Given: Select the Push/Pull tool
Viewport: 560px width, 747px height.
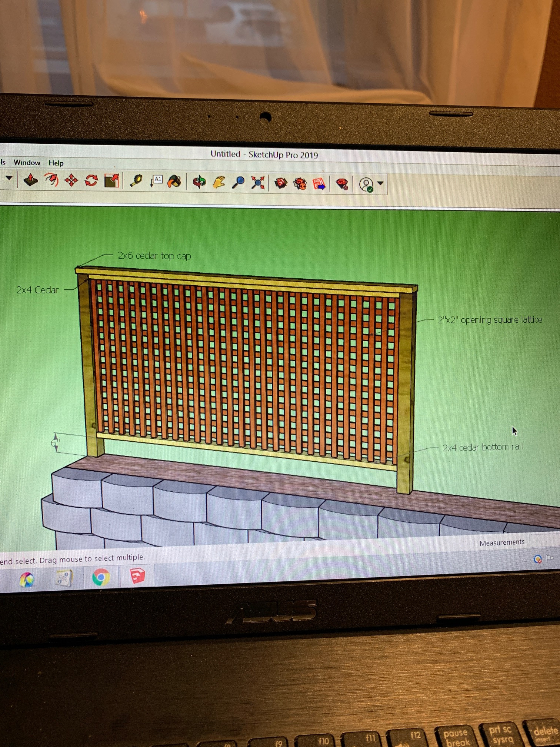Looking at the screenshot, I should [30, 180].
